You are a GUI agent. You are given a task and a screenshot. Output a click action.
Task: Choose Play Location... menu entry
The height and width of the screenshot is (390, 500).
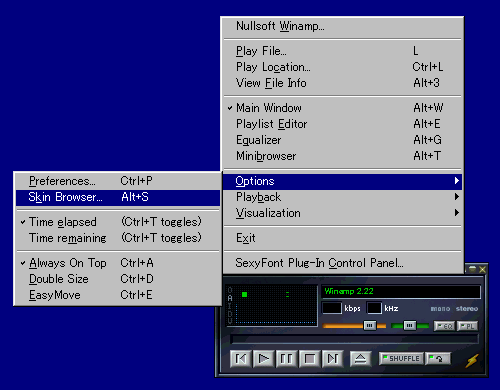(x=343, y=67)
